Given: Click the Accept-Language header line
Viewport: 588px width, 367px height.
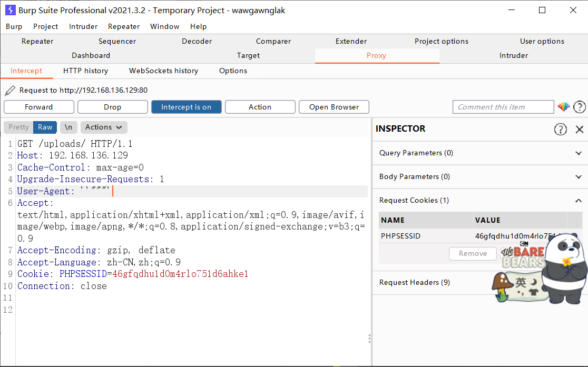Looking at the screenshot, I should coord(99,262).
